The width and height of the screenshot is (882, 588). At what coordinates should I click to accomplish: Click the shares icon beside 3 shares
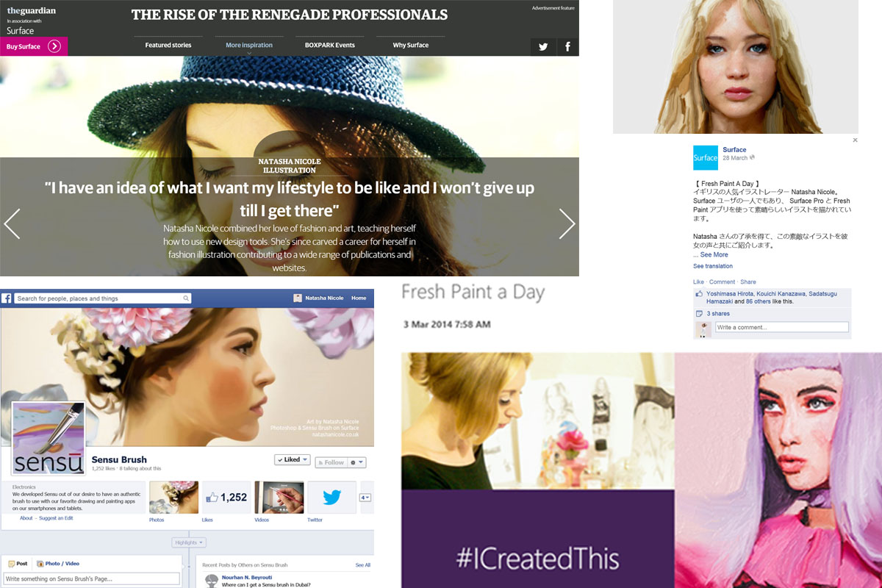pyautogui.click(x=700, y=314)
